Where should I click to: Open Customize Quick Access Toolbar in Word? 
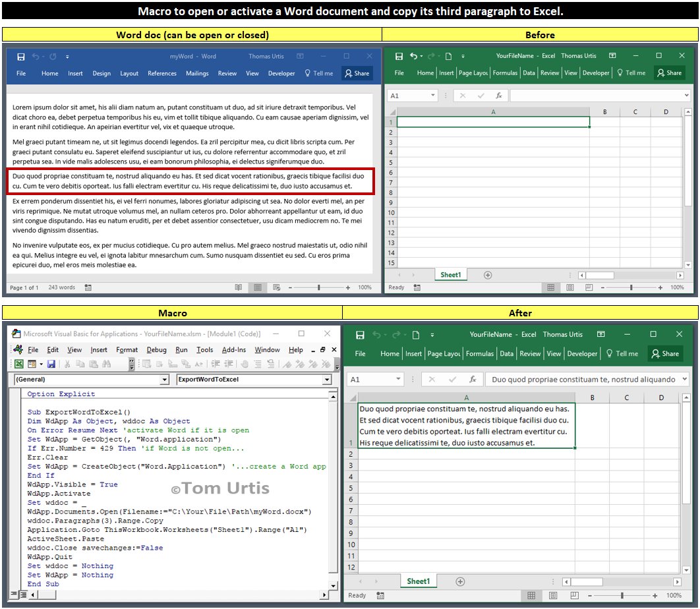point(67,57)
